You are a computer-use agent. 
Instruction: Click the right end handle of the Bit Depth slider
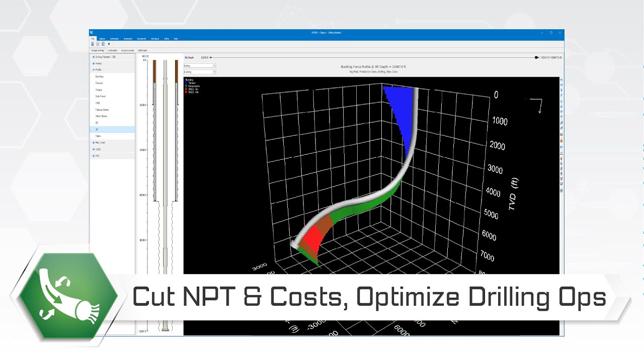pyautogui.click(x=537, y=57)
